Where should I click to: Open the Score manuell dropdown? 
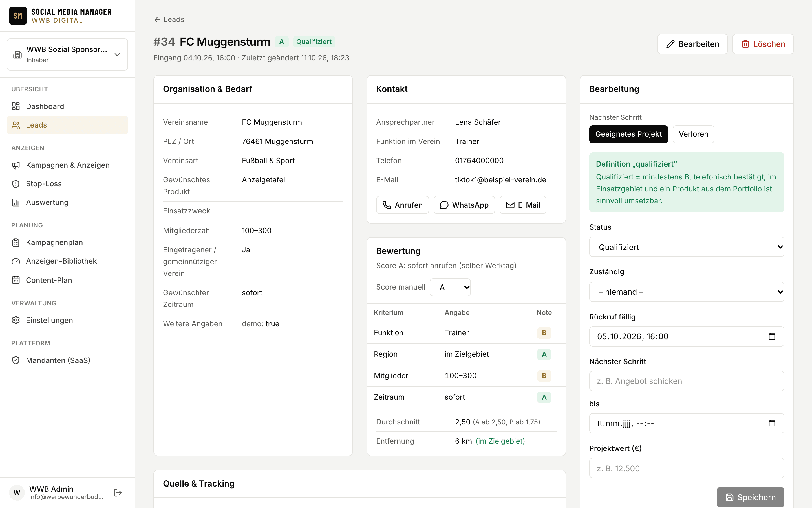(x=450, y=287)
